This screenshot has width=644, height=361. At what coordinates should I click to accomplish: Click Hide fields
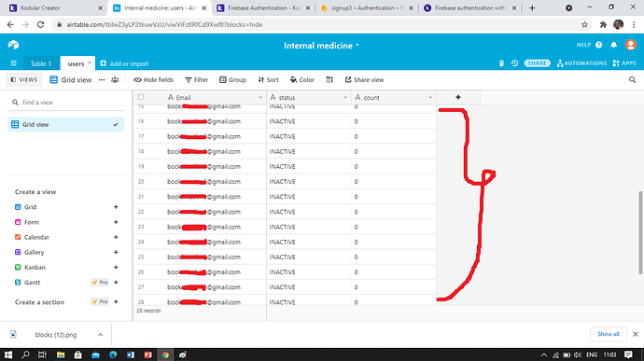click(154, 79)
